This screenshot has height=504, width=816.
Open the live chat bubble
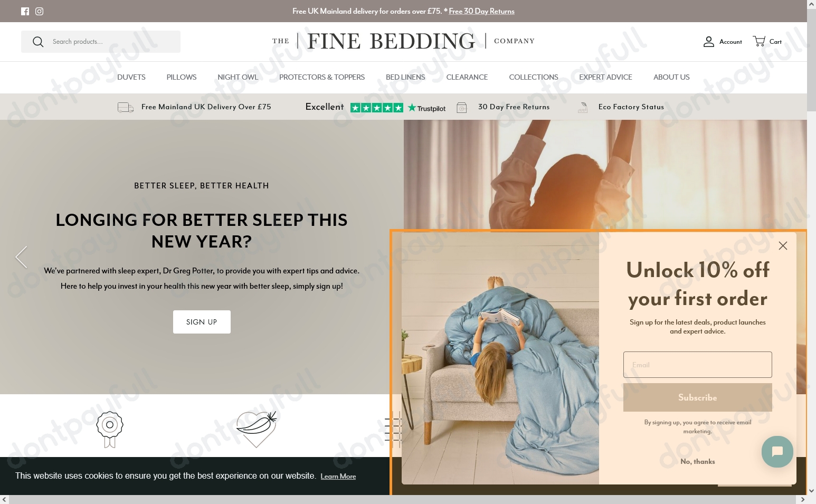tap(777, 452)
